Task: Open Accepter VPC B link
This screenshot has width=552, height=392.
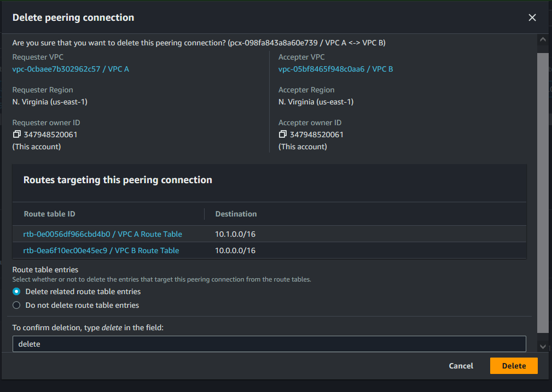Action: coord(335,69)
